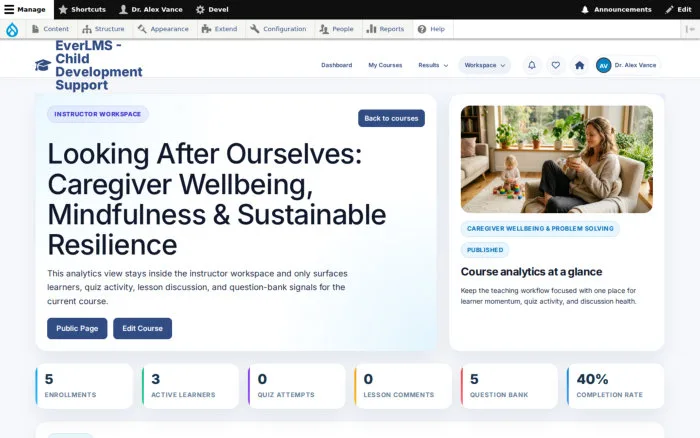Open the Structure admin menu
700x438 pixels.
pos(104,29)
